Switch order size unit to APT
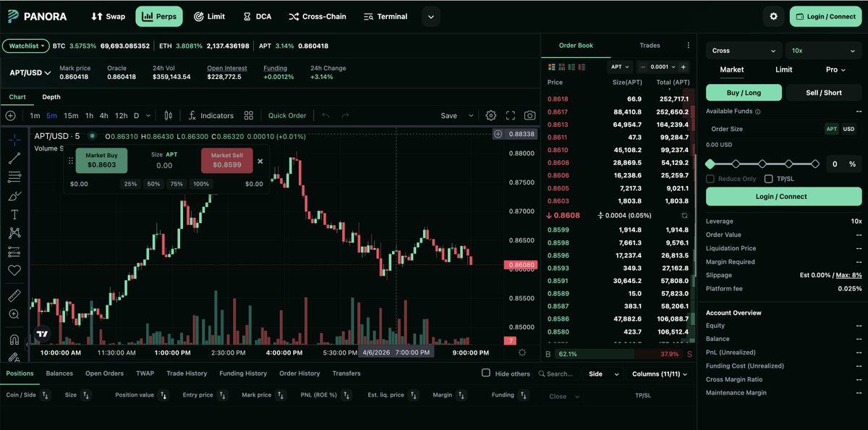This screenshot has width=868, height=430. [x=832, y=129]
